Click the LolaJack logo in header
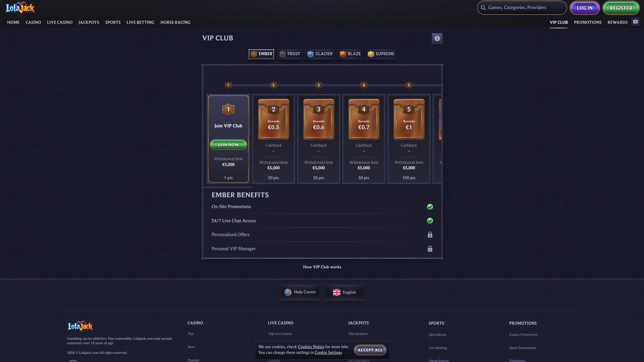The image size is (644, 362). coord(20,8)
